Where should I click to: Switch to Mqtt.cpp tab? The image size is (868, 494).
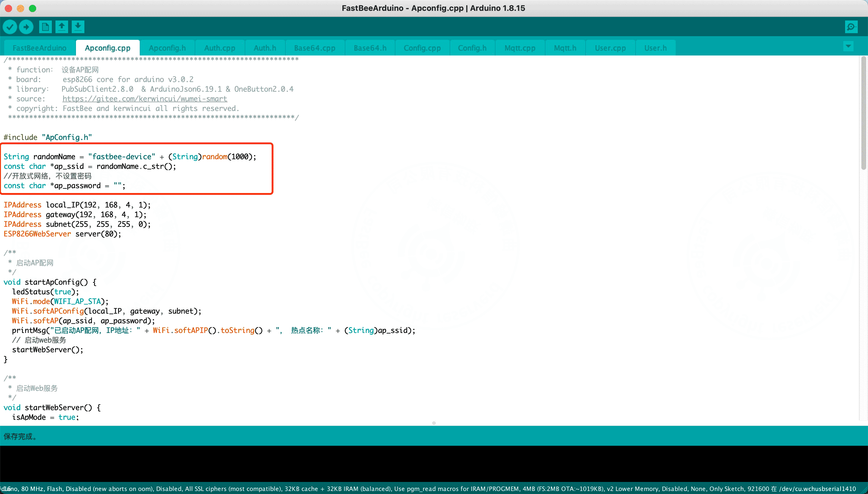[520, 48]
